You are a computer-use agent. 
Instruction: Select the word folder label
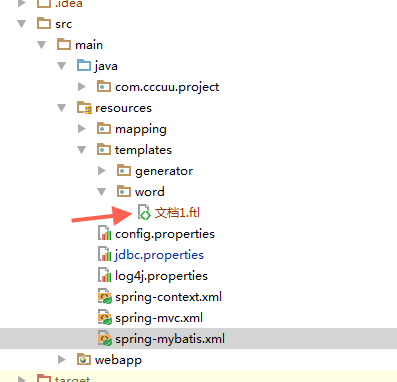150,192
